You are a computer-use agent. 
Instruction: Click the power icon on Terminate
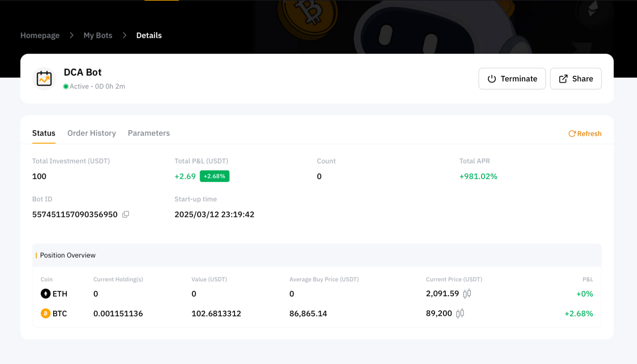(x=492, y=79)
